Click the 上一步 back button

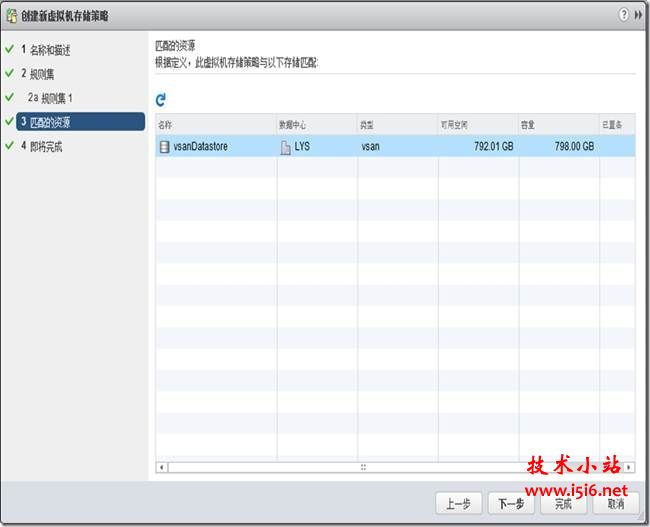tap(458, 504)
